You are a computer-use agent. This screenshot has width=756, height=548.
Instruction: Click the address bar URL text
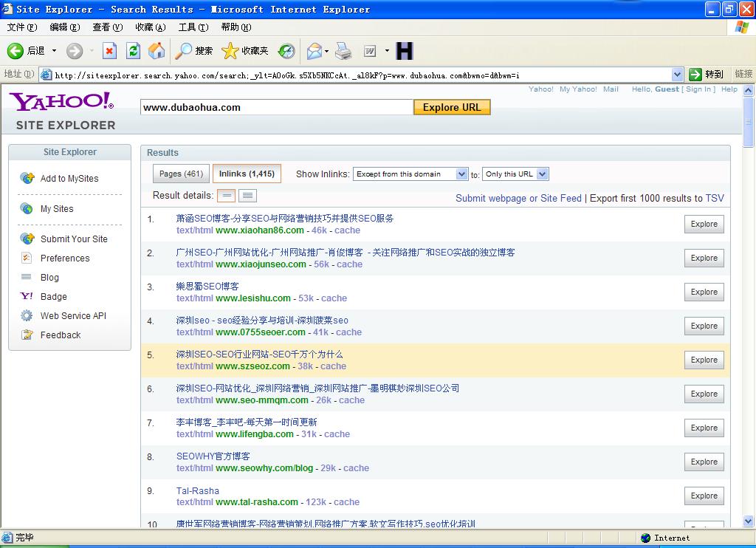(x=287, y=75)
